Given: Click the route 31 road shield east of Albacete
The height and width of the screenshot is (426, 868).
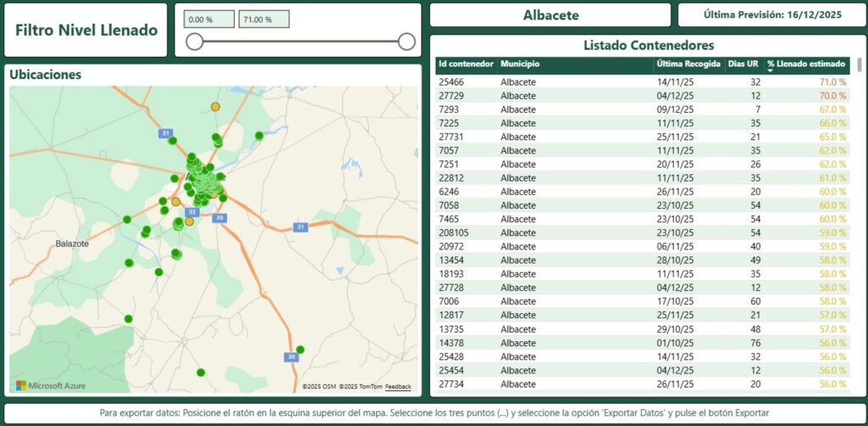Looking at the screenshot, I should 299,227.
